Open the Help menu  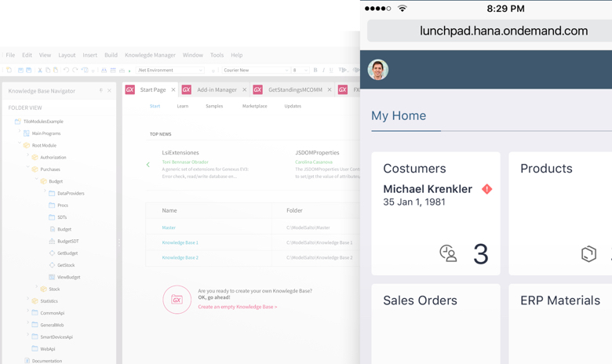[236, 55]
